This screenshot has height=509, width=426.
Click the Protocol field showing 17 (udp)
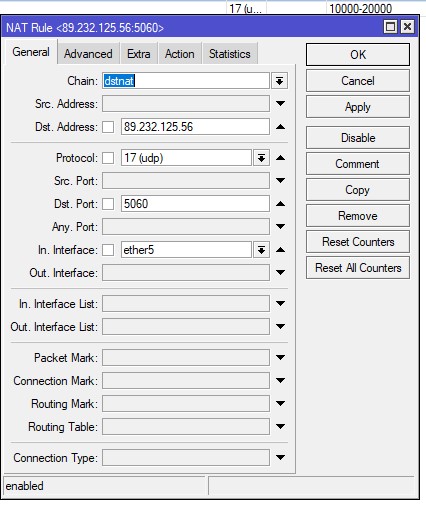coord(186,158)
